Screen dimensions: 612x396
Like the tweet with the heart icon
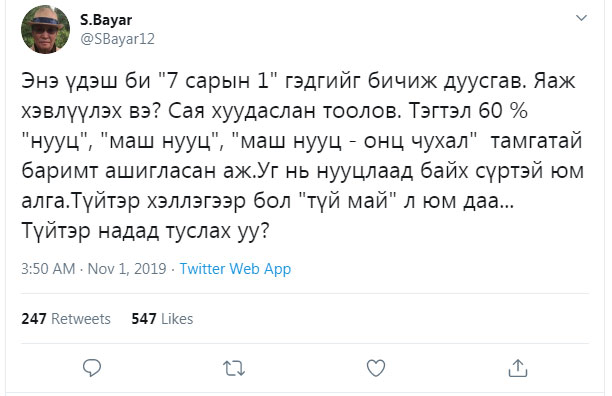(376, 368)
